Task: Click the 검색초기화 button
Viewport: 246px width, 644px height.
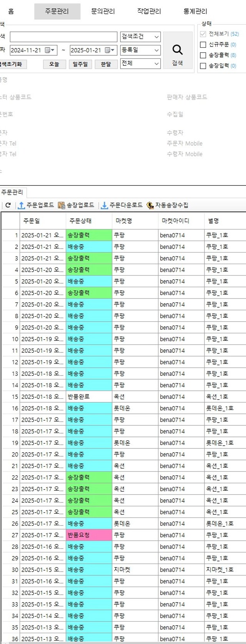Action: click(x=13, y=64)
